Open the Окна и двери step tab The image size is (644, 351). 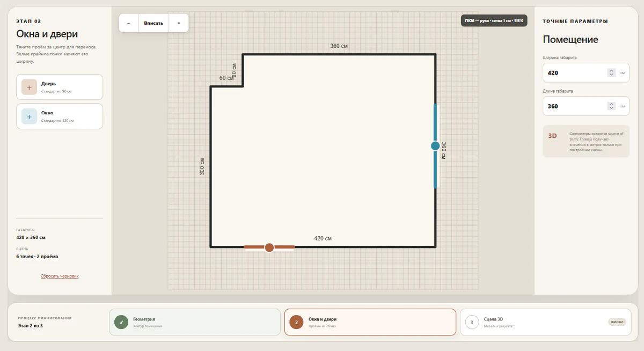coord(370,322)
